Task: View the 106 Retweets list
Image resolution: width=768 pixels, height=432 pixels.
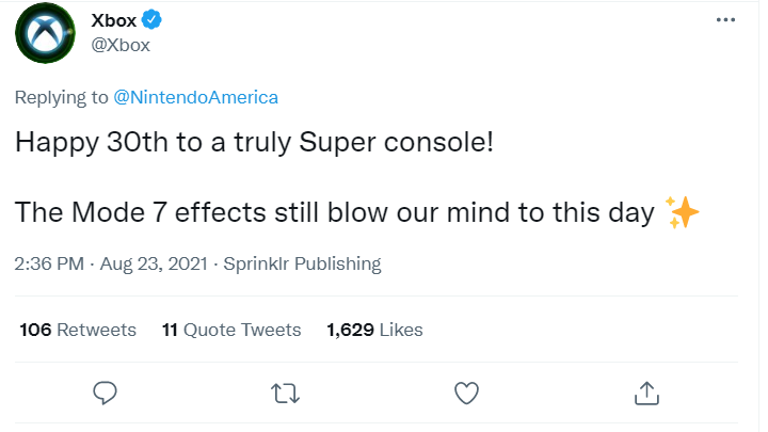Action: (78, 330)
